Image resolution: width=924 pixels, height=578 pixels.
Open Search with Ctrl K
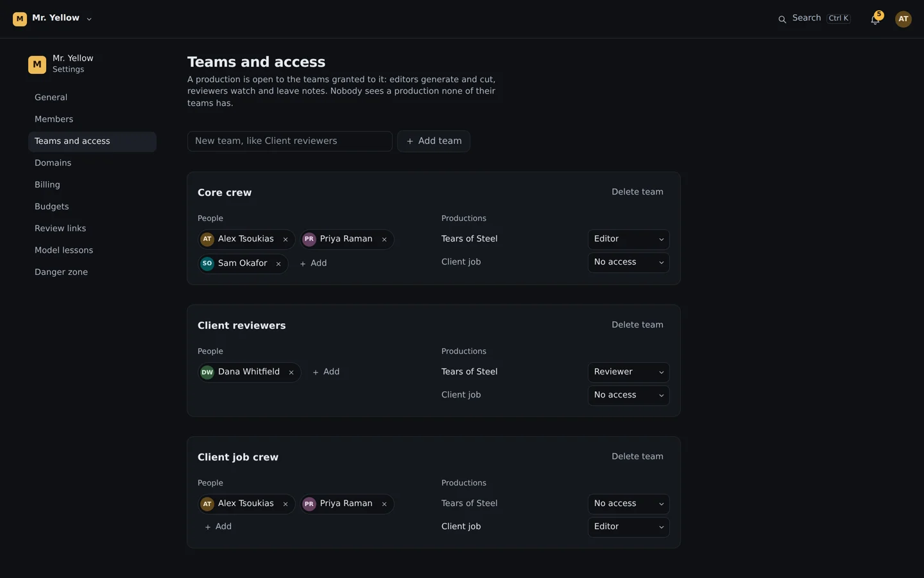[814, 19]
